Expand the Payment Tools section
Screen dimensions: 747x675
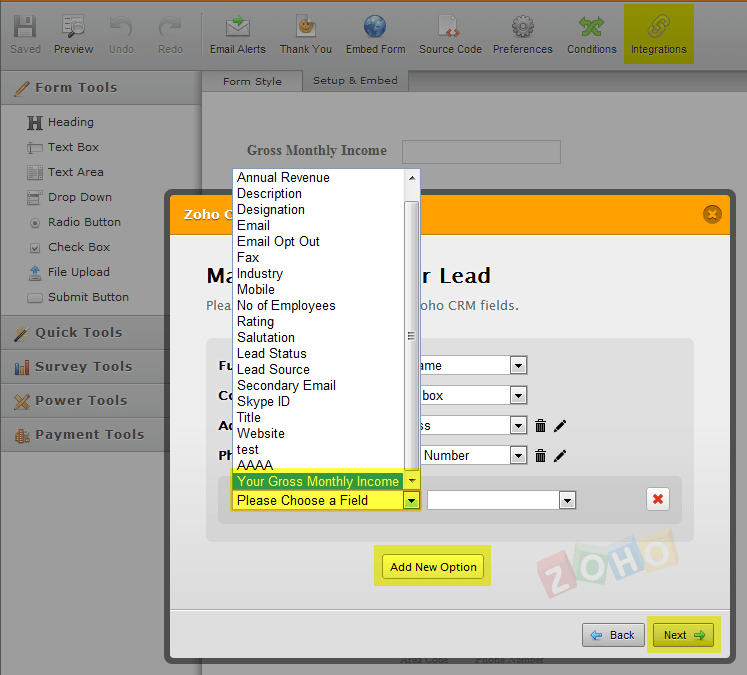[86, 434]
